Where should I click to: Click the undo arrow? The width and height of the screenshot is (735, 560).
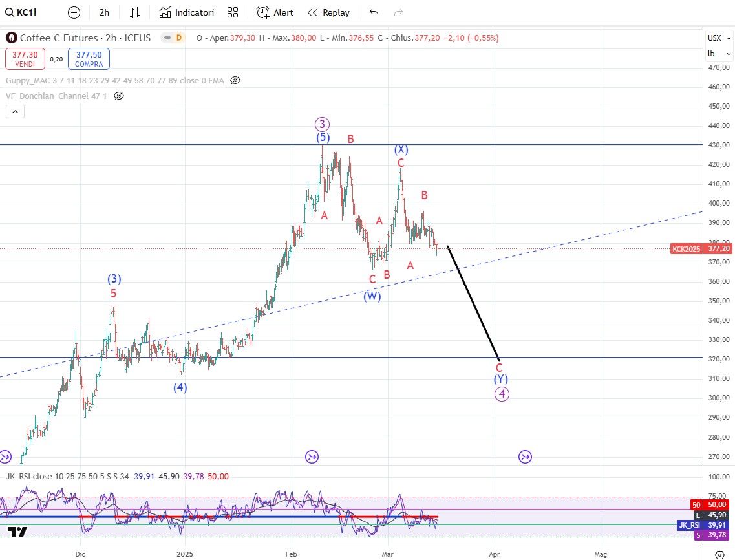(x=374, y=12)
